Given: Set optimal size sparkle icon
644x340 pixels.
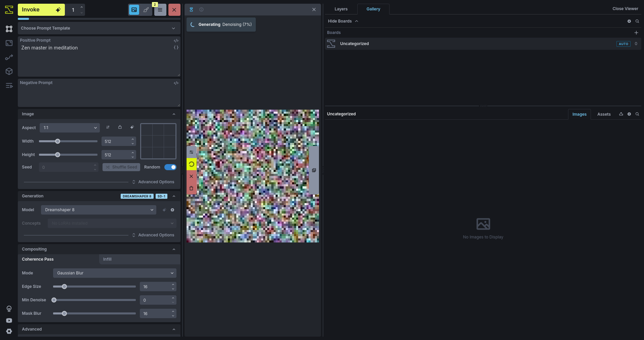Looking at the screenshot, I should click(x=132, y=127).
